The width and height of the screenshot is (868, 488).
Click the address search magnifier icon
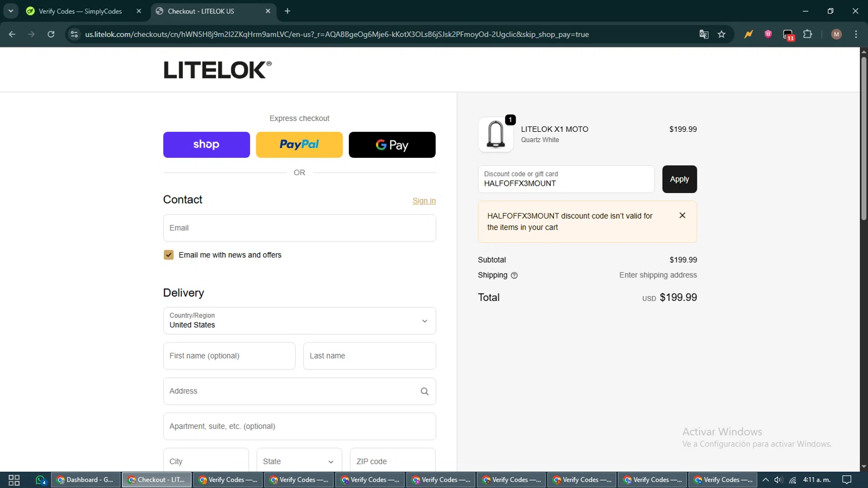pos(425,391)
